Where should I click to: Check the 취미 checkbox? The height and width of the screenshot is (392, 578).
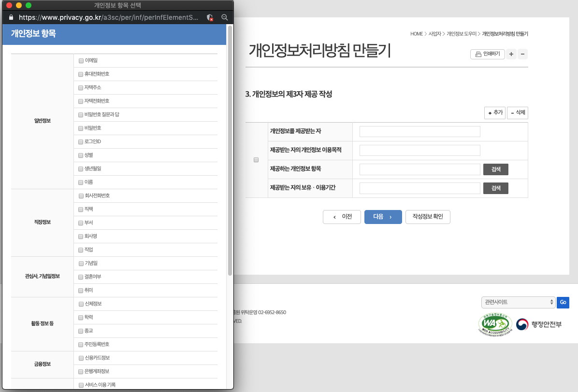81,291
